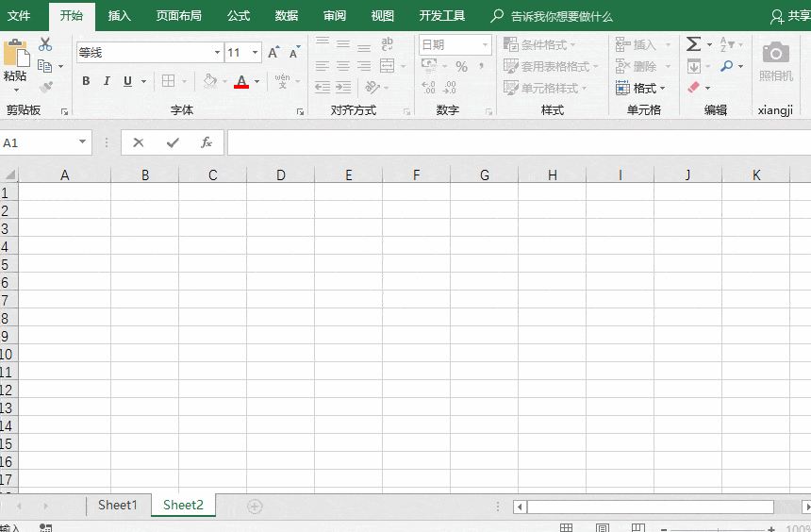
Task: Cancel the cell entry with the X icon
Action: (139, 142)
